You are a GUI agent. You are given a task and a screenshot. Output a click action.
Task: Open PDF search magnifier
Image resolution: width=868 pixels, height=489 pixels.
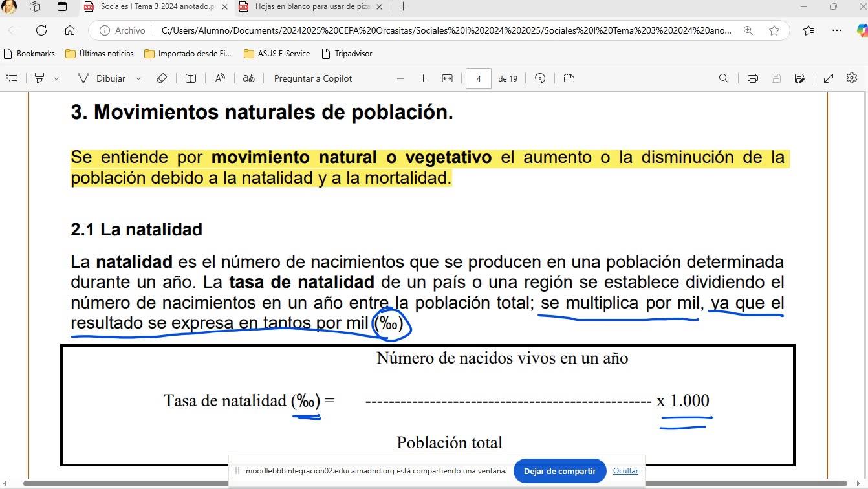(724, 78)
